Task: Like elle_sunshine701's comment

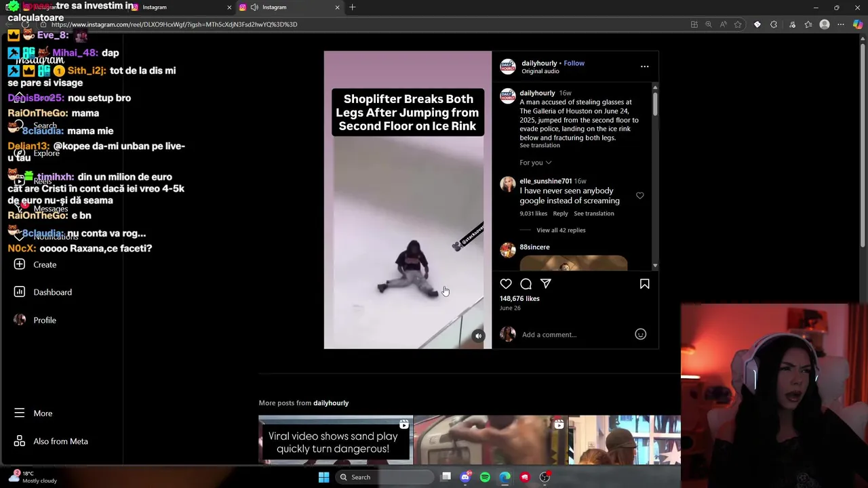Action: [x=639, y=196]
